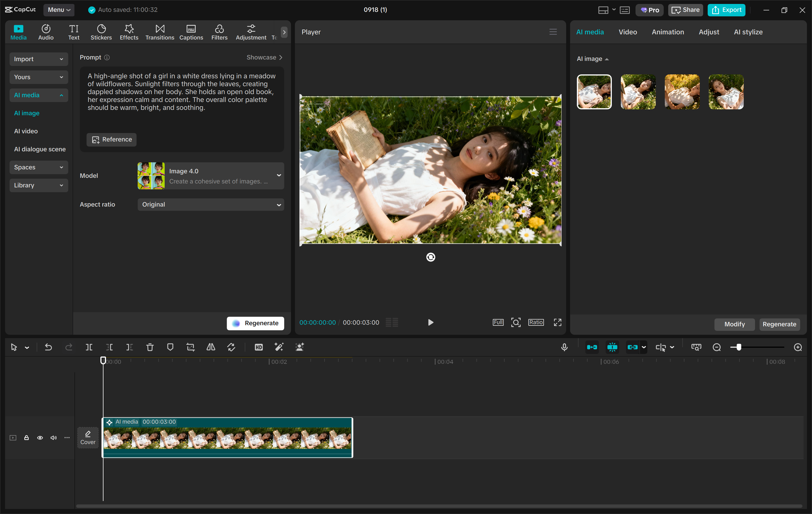
Task: Toggle track visibility eye icon
Action: coord(40,438)
